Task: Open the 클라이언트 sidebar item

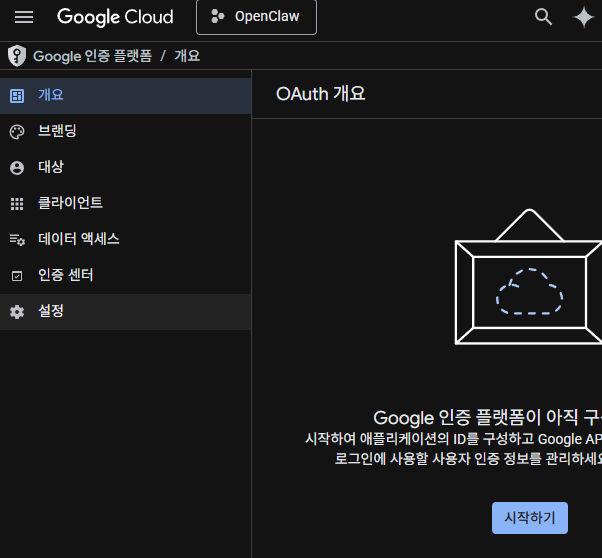Action: [x=126, y=204]
